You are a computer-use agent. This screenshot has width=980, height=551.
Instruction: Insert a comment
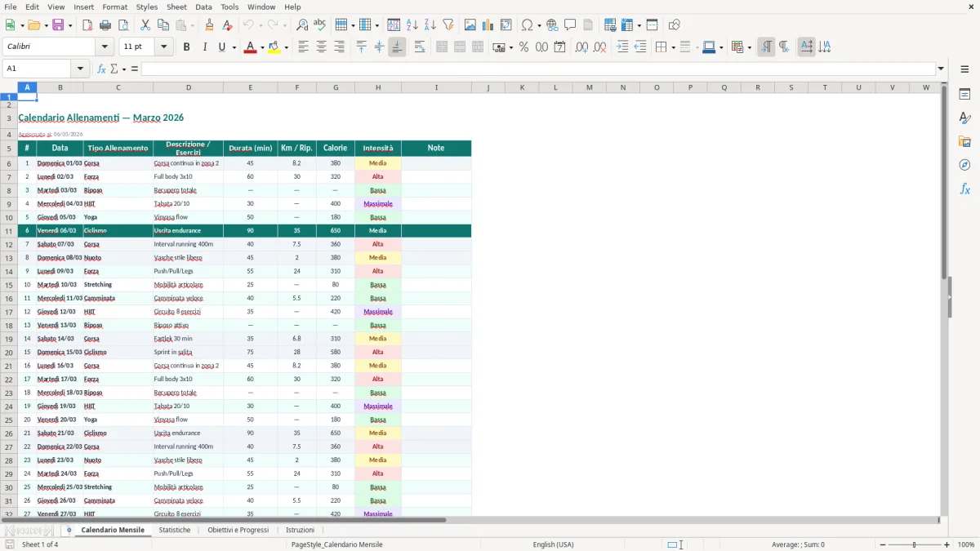[570, 25]
